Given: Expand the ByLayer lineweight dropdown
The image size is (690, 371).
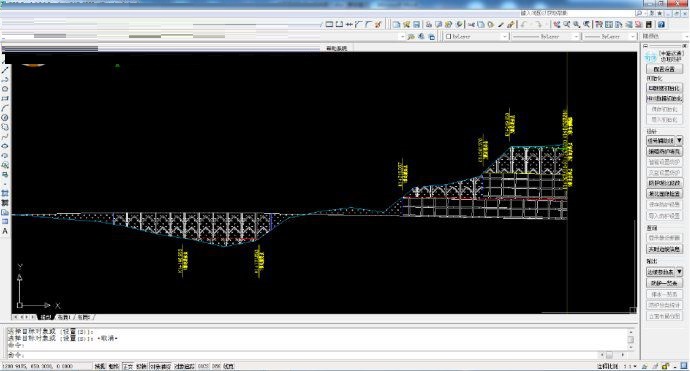Looking at the screenshot, I should 609,37.
